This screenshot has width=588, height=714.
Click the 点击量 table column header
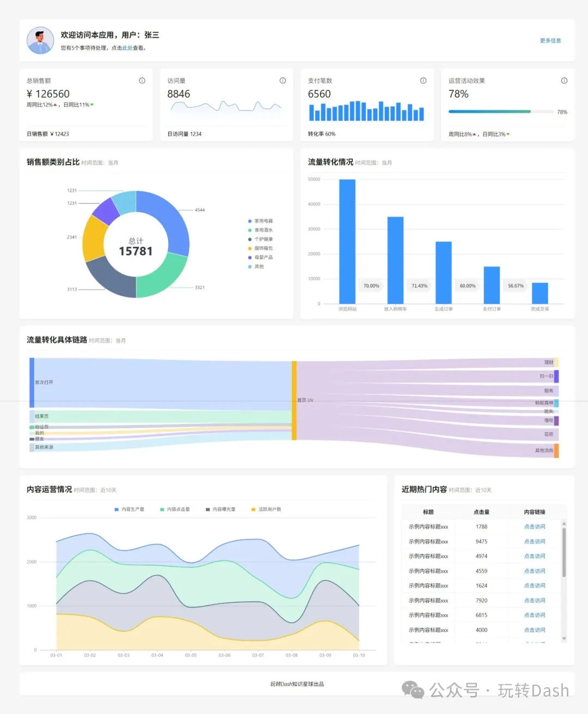point(481,512)
